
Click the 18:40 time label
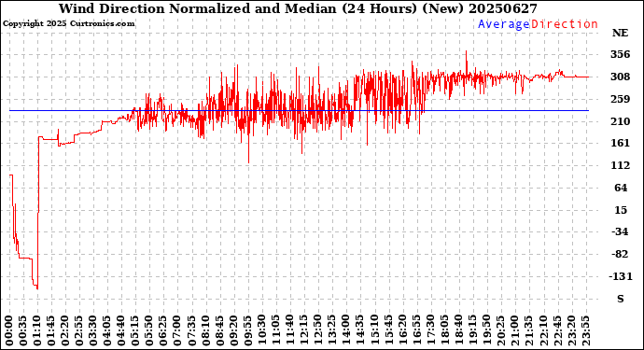coord(458,331)
